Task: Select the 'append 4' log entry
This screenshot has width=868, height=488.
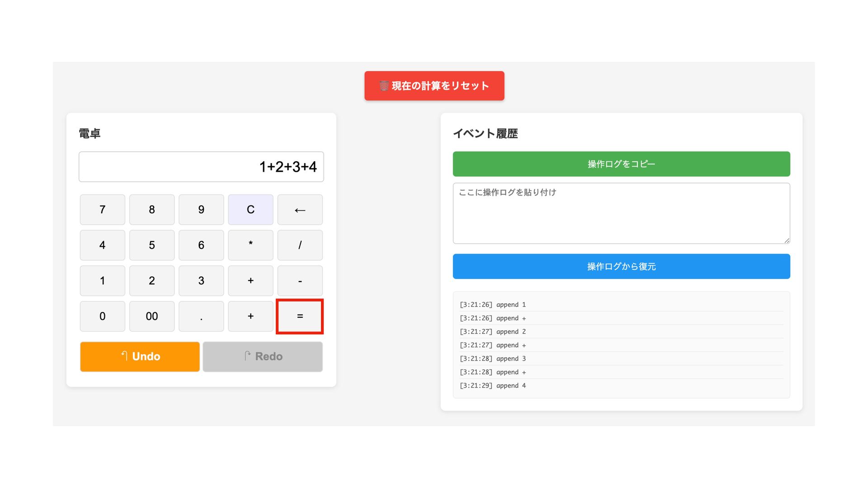Action: tap(493, 385)
